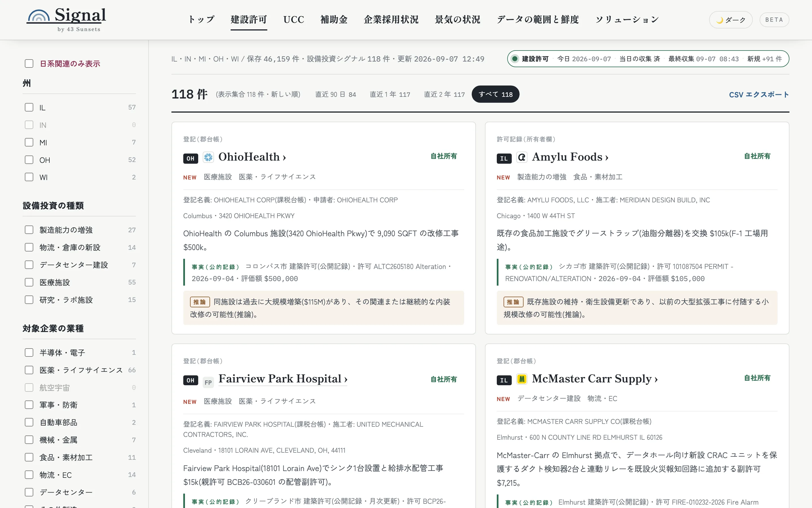The height and width of the screenshot is (508, 812).
Task: Enable the 医療施設 filter checkbox
Action: pyautogui.click(x=29, y=282)
